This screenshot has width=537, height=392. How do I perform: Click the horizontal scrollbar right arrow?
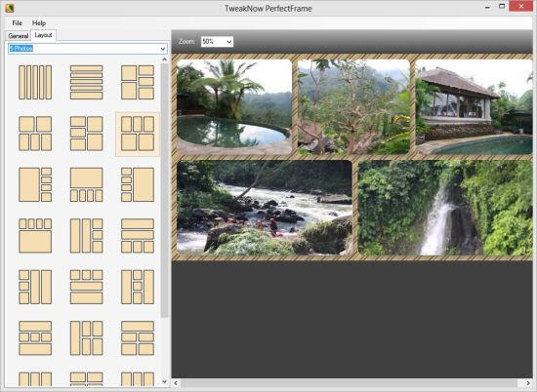528,383
